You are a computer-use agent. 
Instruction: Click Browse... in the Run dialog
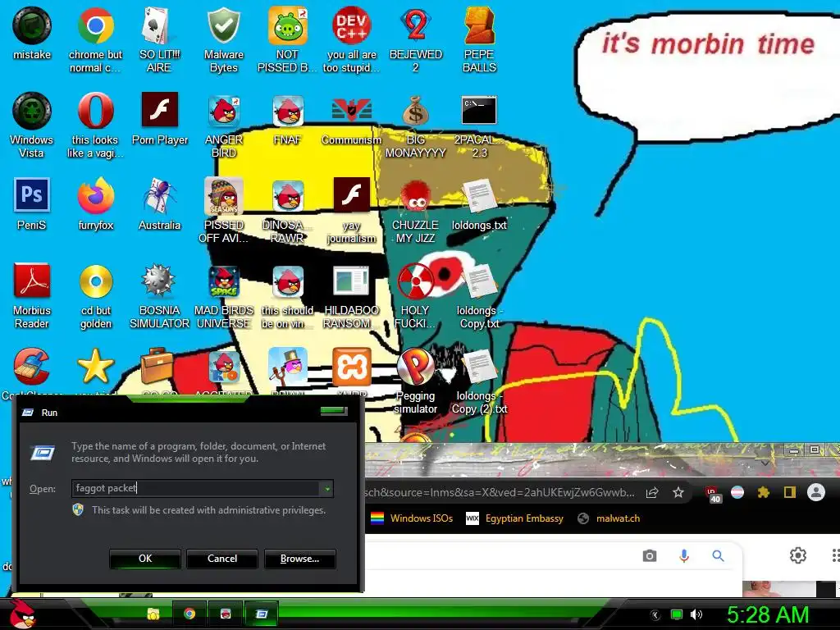[300, 558]
